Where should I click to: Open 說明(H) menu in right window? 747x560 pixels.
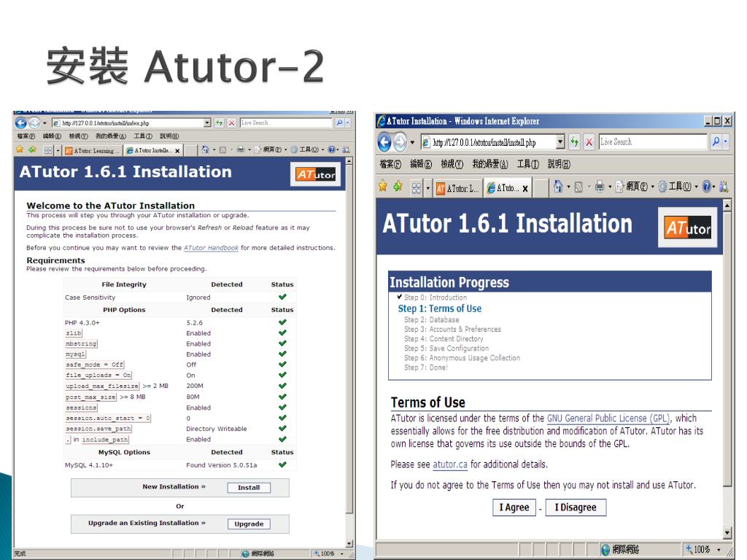558,164
